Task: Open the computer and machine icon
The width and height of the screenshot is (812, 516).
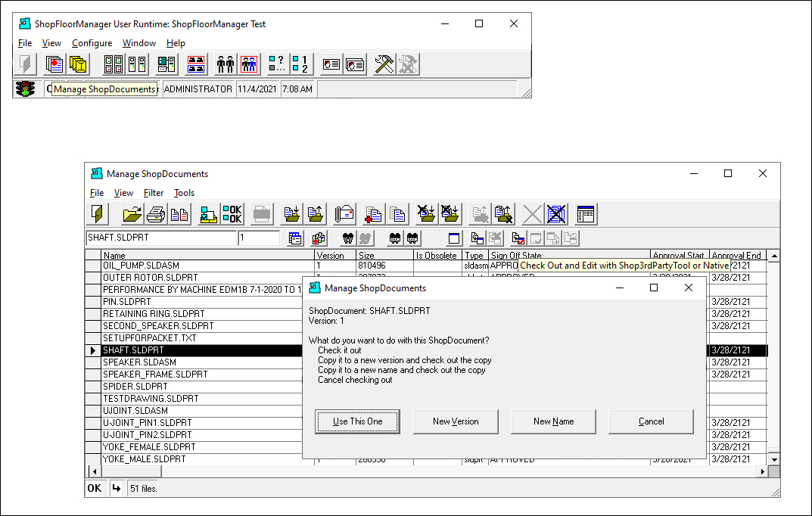Action: click(166, 64)
